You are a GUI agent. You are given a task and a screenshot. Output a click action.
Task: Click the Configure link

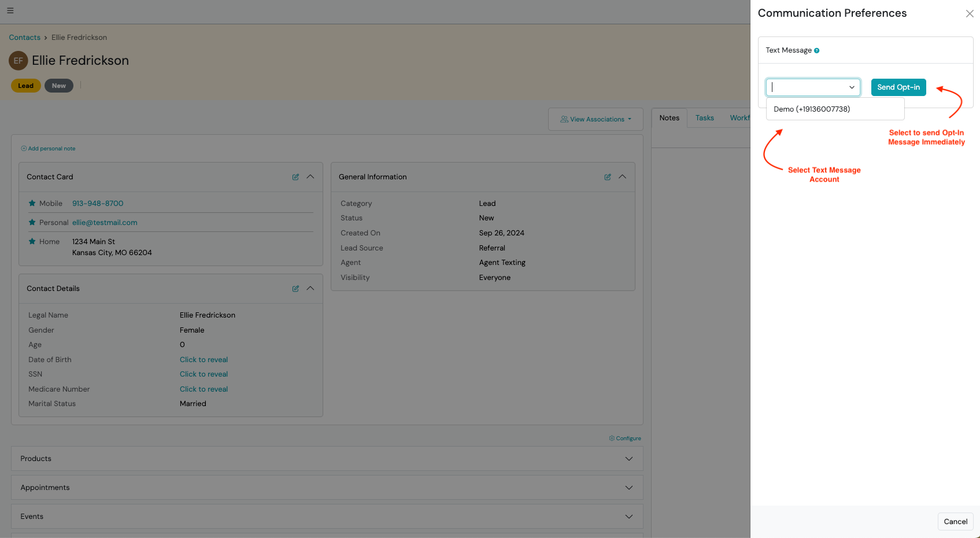point(625,438)
